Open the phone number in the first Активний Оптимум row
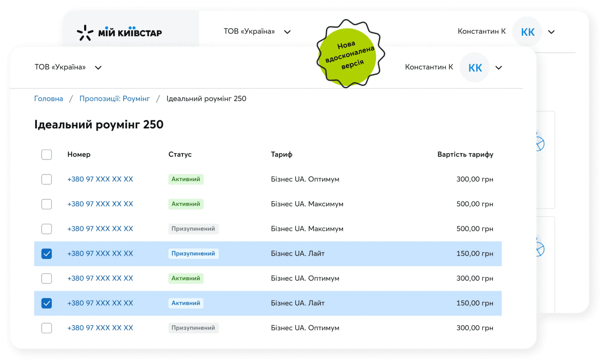604x364 pixels. pyautogui.click(x=100, y=179)
